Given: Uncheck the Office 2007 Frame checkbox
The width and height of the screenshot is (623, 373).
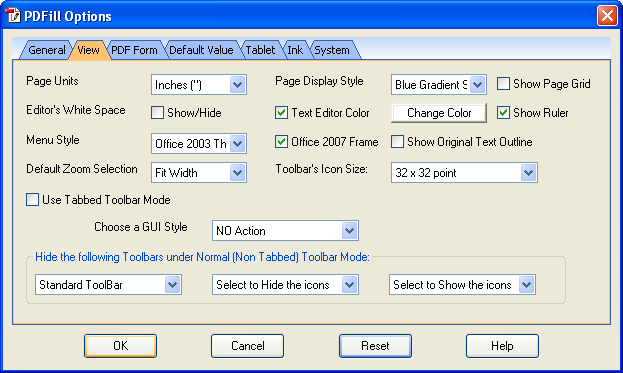Looking at the screenshot, I should click(x=281, y=142).
